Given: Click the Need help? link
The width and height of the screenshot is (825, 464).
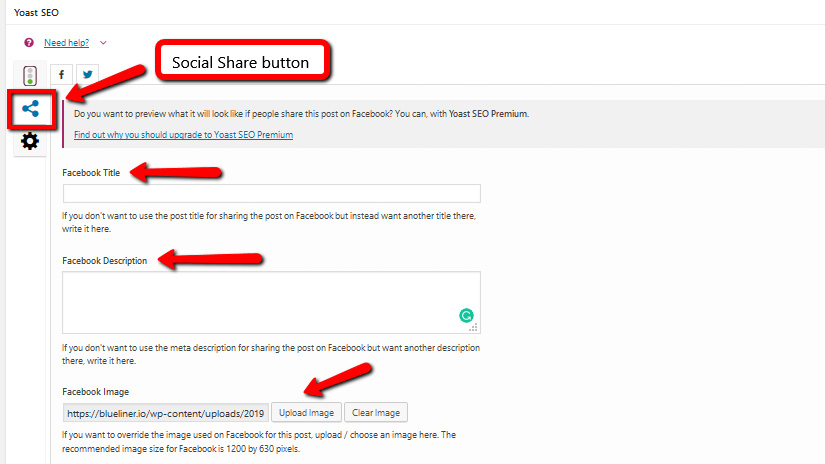Looking at the screenshot, I should tap(66, 43).
